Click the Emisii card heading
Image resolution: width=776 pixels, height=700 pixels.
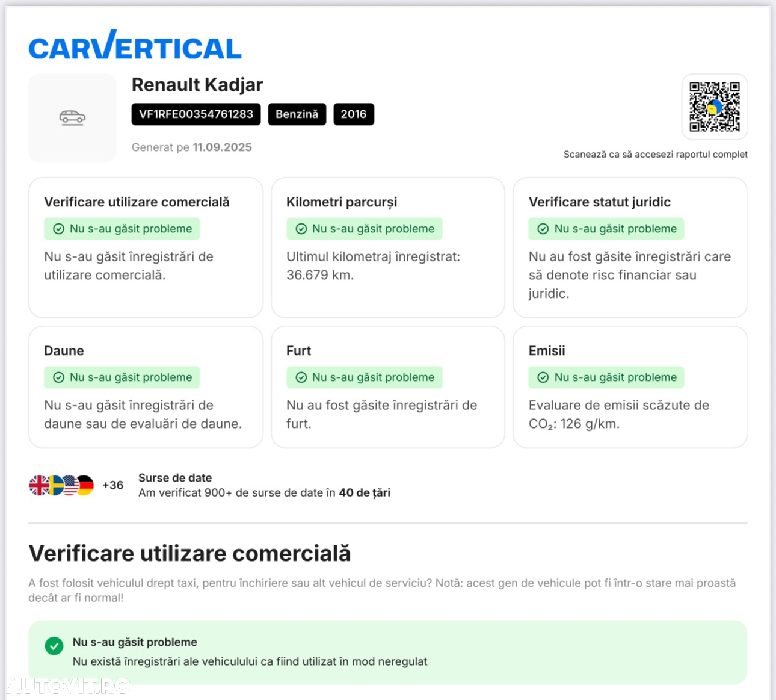[547, 351]
